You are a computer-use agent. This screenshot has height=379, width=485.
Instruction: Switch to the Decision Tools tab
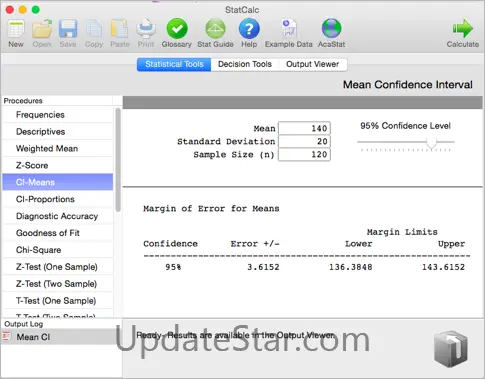coord(245,64)
